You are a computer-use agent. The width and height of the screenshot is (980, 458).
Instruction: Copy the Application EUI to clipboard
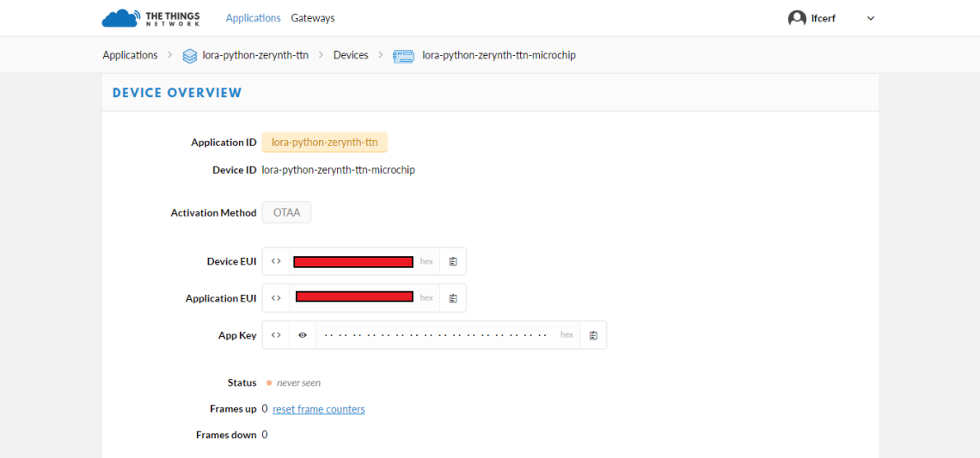pos(453,298)
